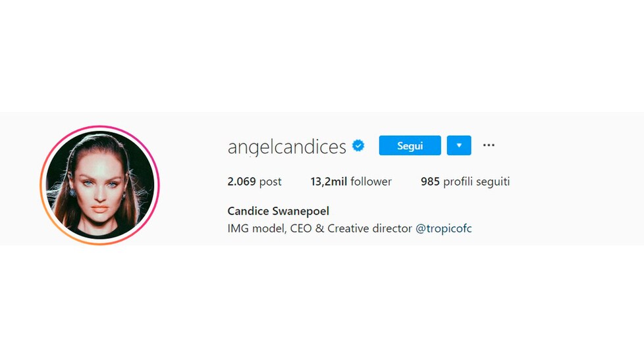Select the 2.069 post counter
The width and height of the screenshot is (644, 358).
254,182
